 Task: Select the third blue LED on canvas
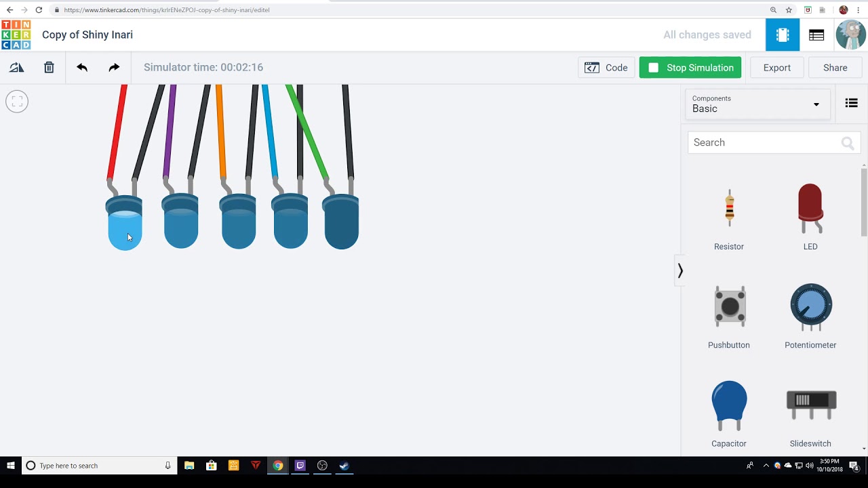(238, 221)
